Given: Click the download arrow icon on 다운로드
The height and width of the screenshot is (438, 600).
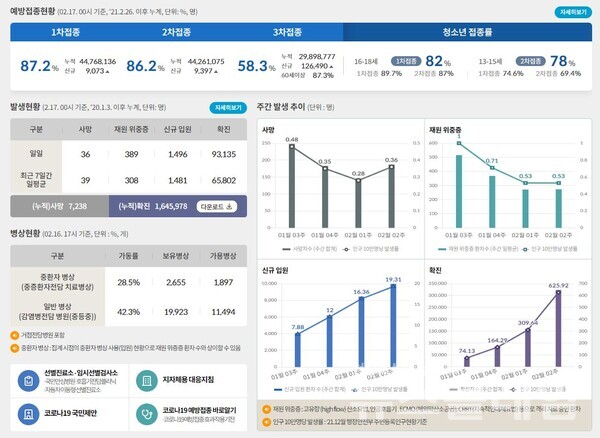Looking at the screenshot, I should [x=228, y=207].
